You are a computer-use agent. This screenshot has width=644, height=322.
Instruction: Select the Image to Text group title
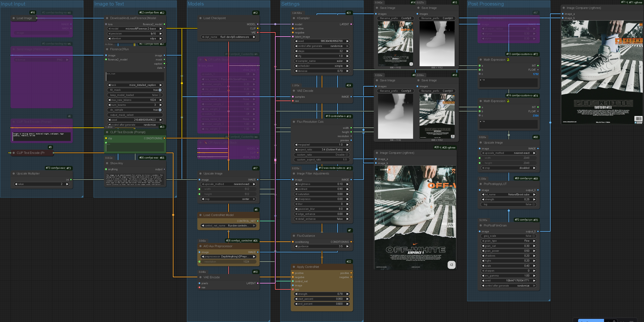(x=109, y=4)
